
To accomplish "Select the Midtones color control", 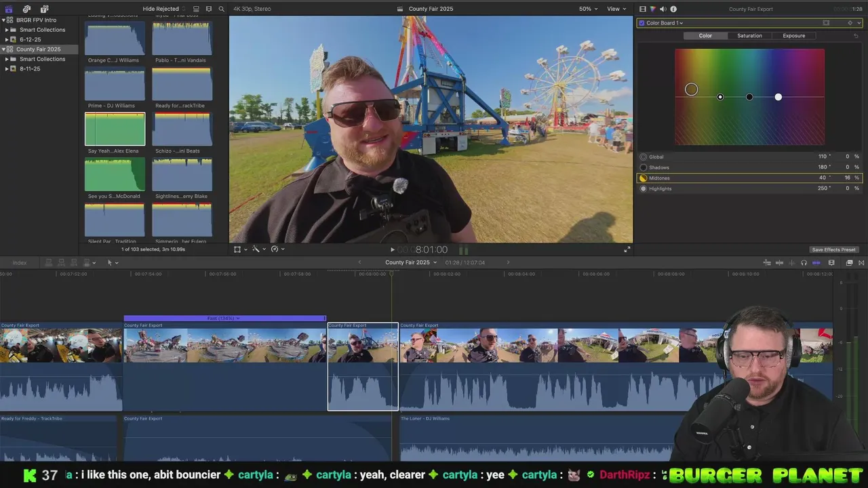I will click(643, 178).
